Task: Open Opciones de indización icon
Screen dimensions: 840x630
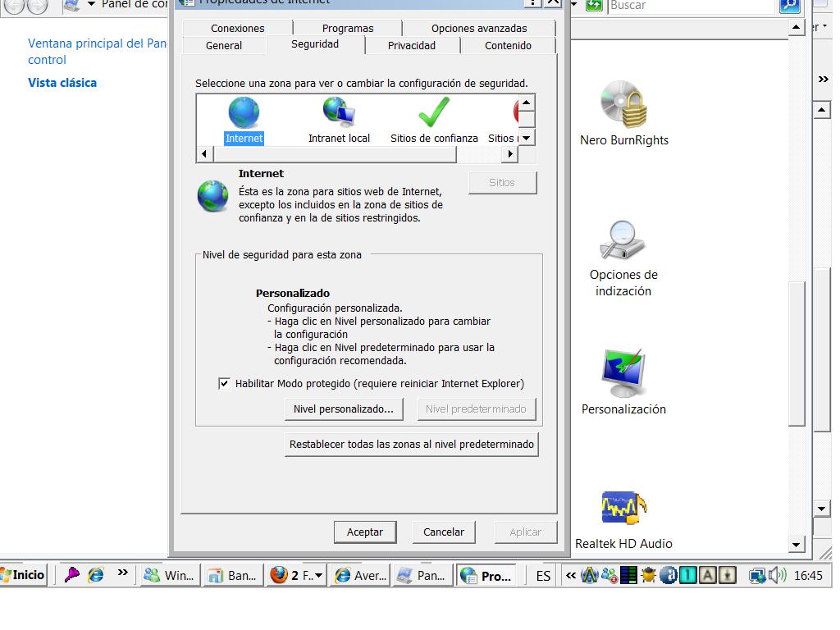Action: (623, 241)
